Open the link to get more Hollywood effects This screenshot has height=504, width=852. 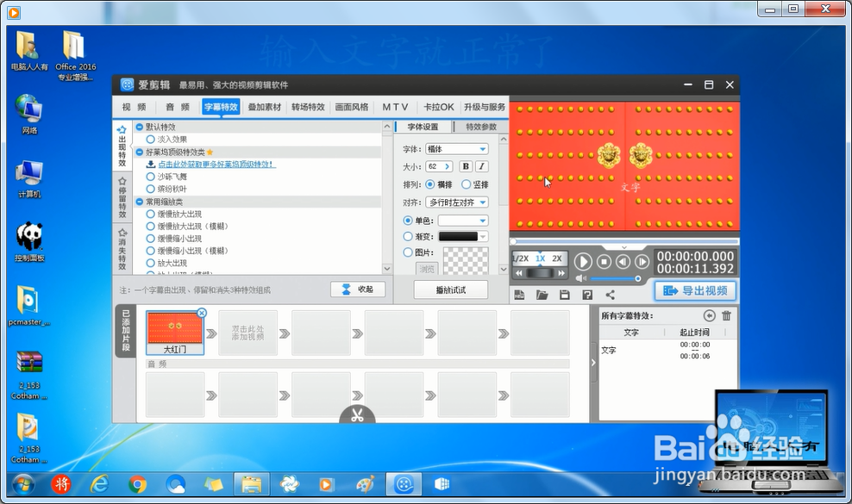click(216, 164)
